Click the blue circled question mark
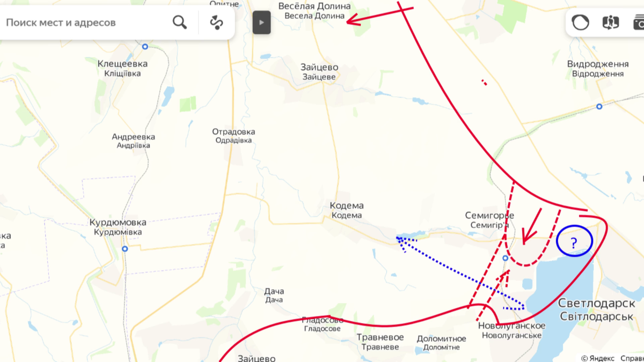 (574, 242)
